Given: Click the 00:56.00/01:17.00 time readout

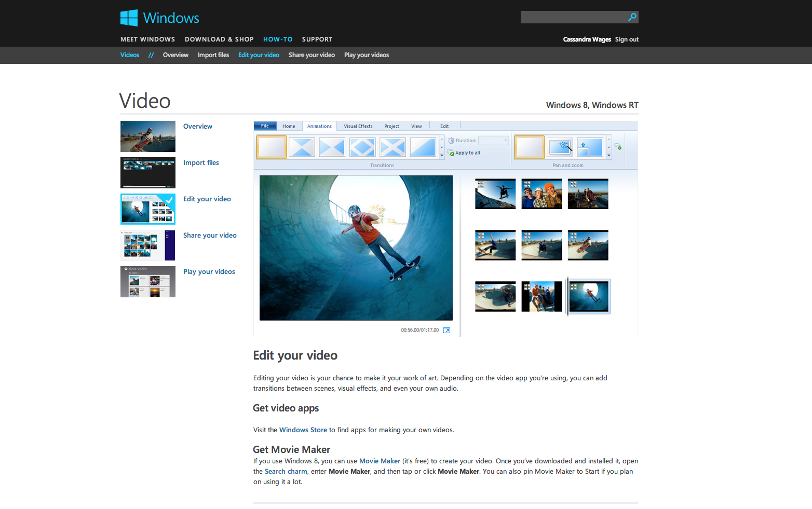Looking at the screenshot, I should [420, 330].
